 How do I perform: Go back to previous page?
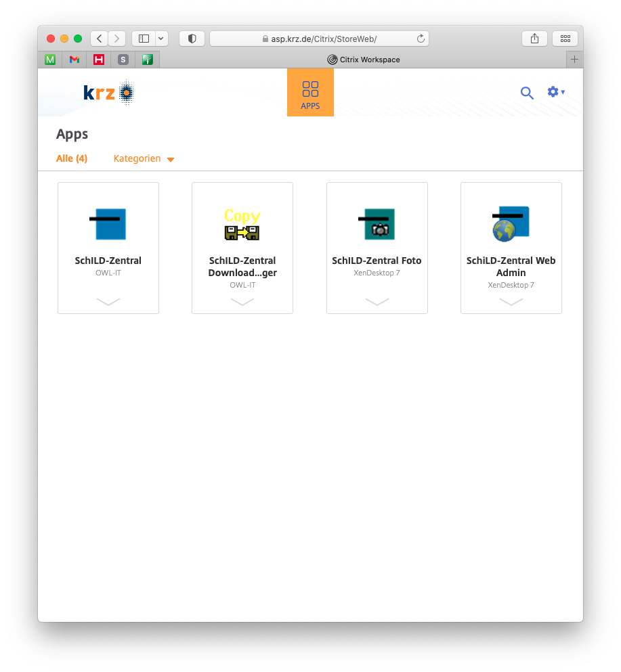click(x=100, y=39)
